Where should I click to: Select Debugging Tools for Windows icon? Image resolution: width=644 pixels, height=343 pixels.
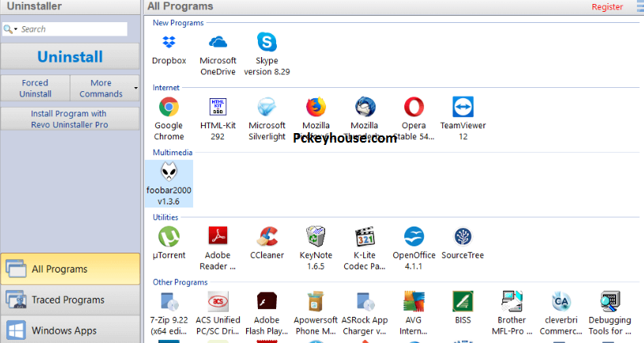click(x=610, y=302)
